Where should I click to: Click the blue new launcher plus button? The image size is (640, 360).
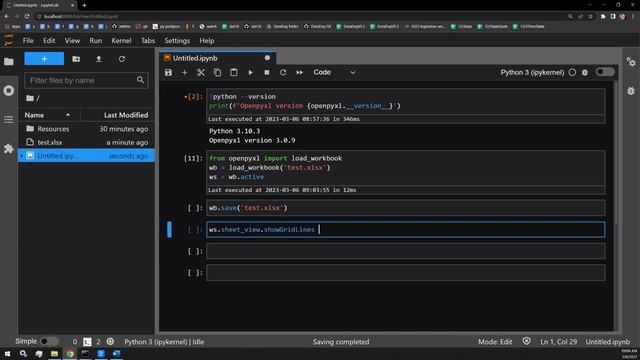pyautogui.click(x=44, y=59)
